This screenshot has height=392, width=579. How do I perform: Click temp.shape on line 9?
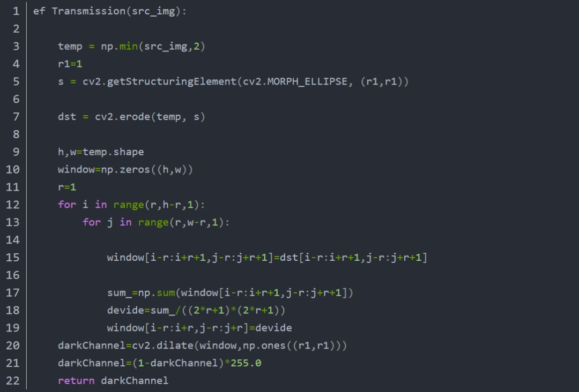coord(113,152)
